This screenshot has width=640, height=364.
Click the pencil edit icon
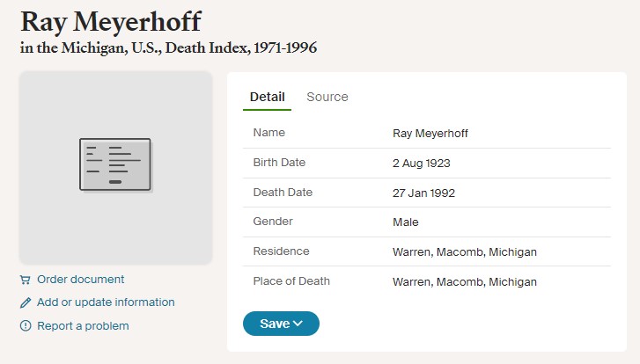pos(26,302)
